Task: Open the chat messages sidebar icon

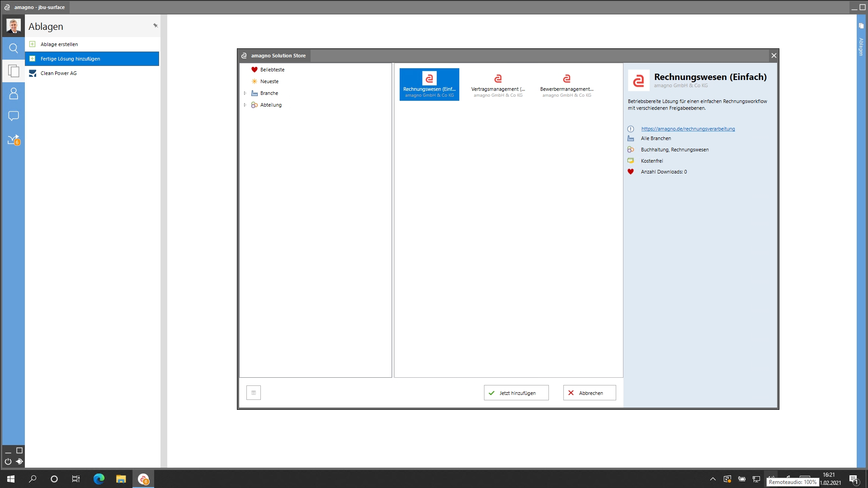Action: click(x=14, y=116)
